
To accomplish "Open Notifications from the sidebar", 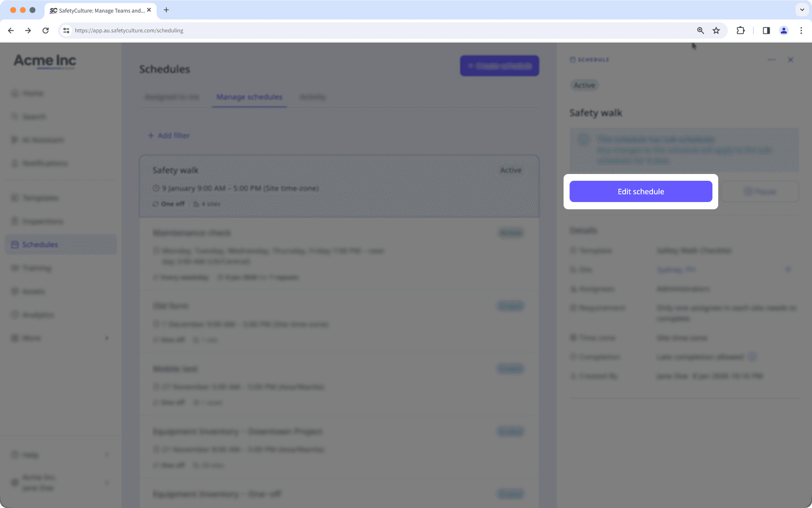I will coord(44,163).
